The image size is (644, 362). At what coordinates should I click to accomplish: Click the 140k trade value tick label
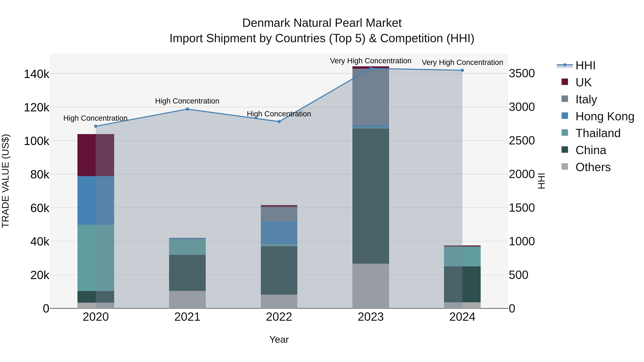(x=36, y=74)
